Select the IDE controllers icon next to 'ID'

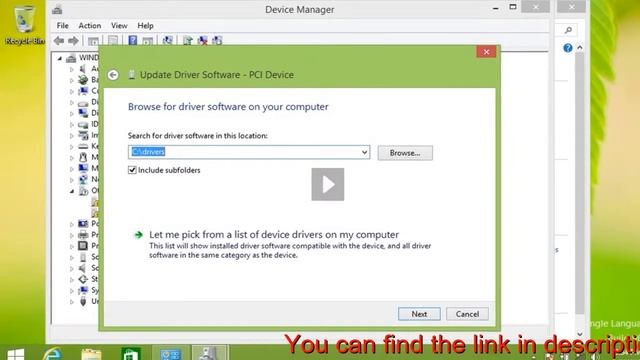(83, 124)
